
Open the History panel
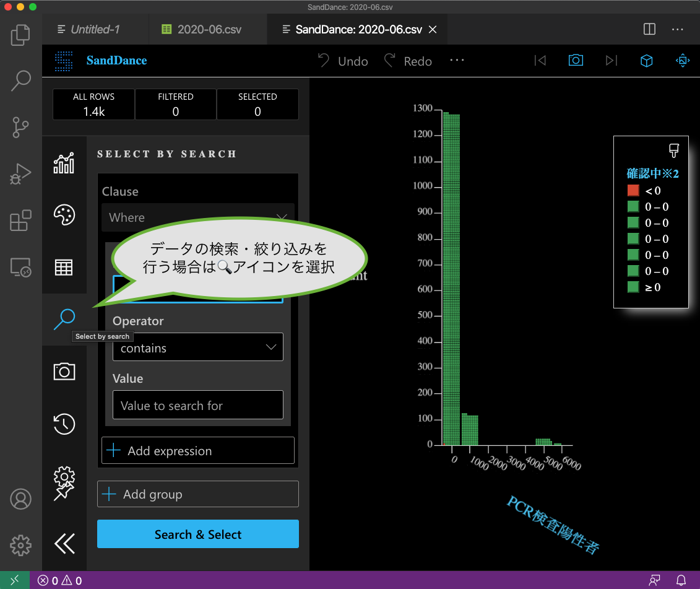64,424
